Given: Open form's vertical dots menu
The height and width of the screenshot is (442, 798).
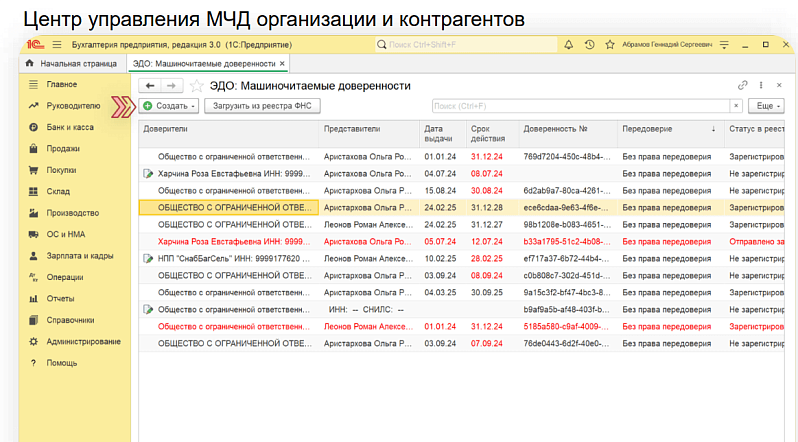Looking at the screenshot, I should (761, 85).
